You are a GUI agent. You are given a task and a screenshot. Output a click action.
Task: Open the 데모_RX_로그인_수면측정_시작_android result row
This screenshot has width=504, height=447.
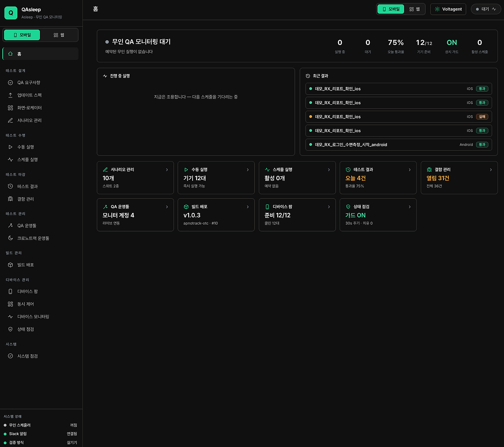coord(398,145)
